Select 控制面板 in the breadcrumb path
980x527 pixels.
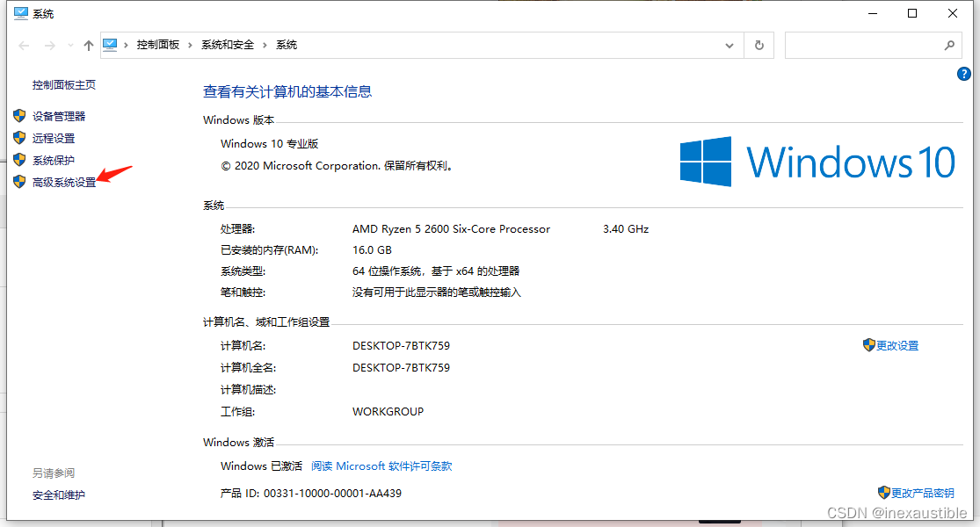(158, 45)
